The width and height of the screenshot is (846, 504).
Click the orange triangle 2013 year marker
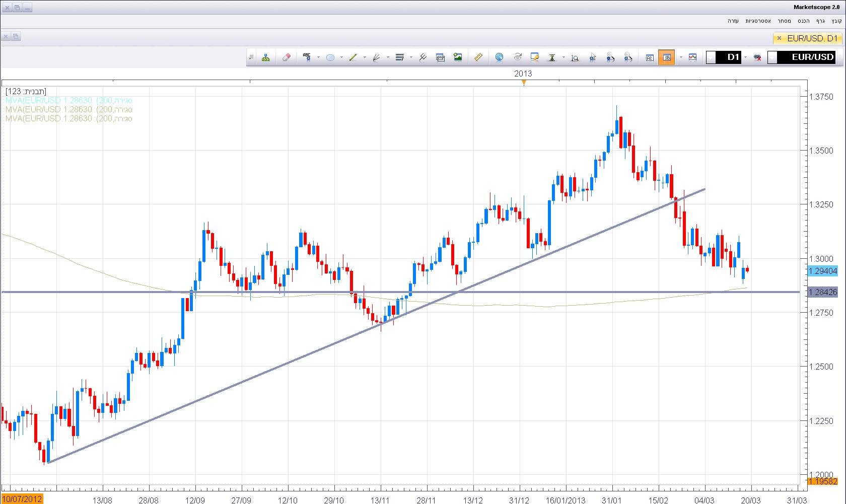(x=524, y=82)
